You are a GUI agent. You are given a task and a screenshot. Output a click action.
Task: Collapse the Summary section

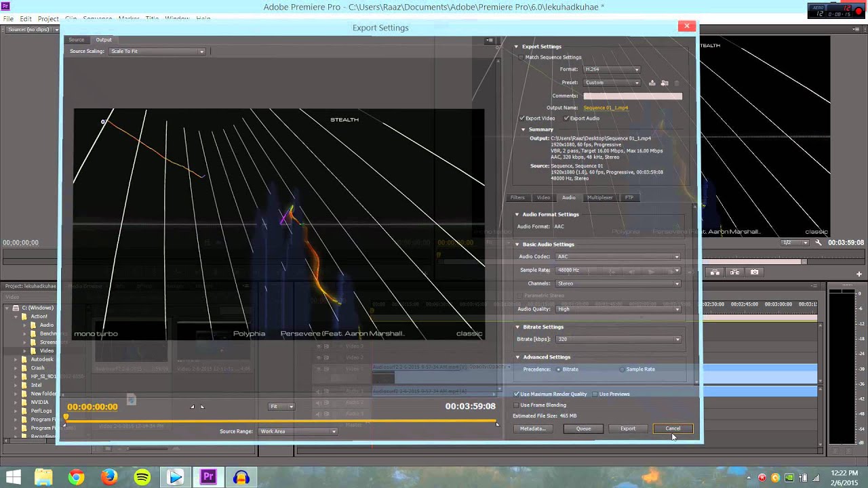point(523,129)
